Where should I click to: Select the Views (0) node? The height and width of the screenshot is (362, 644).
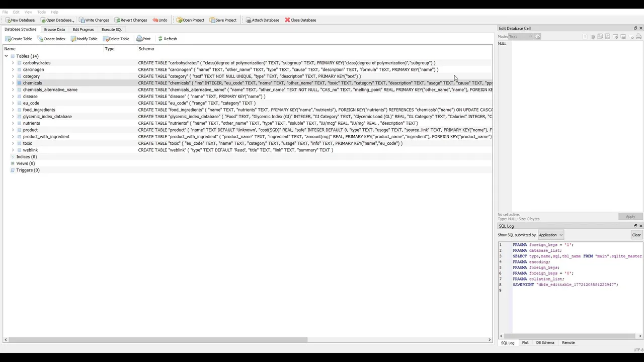pyautogui.click(x=25, y=163)
